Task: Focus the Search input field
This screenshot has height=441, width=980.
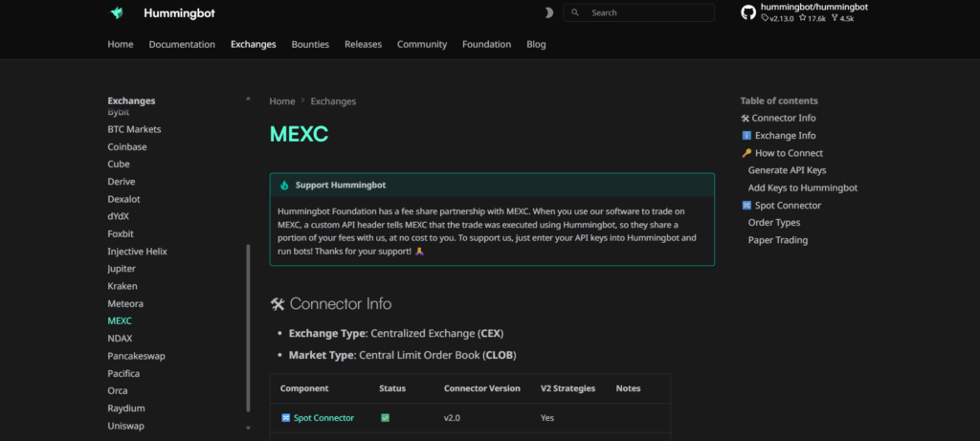Action: pos(638,12)
